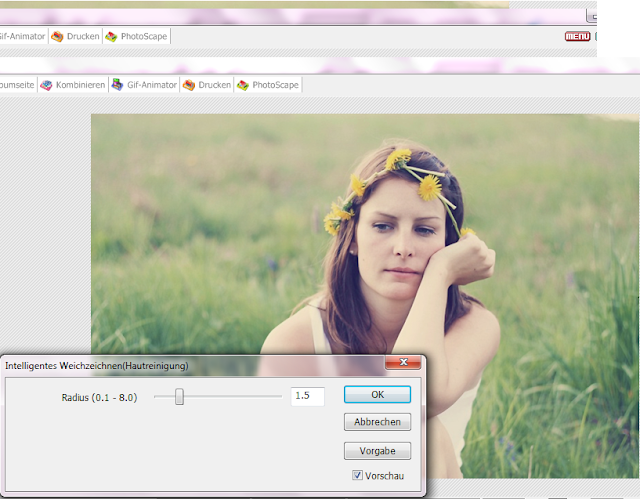
Task: Close the Intelligentes Weichzeichnen dialog
Action: click(403, 363)
